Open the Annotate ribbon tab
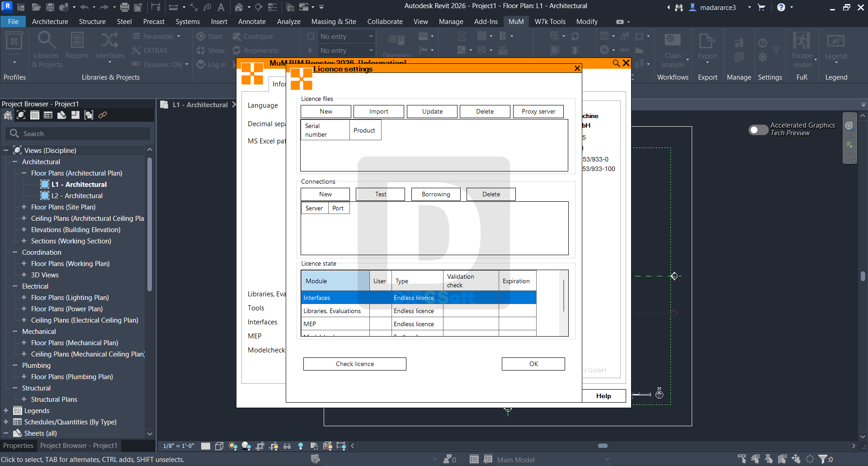The height and width of the screenshot is (466, 868). pos(252,21)
